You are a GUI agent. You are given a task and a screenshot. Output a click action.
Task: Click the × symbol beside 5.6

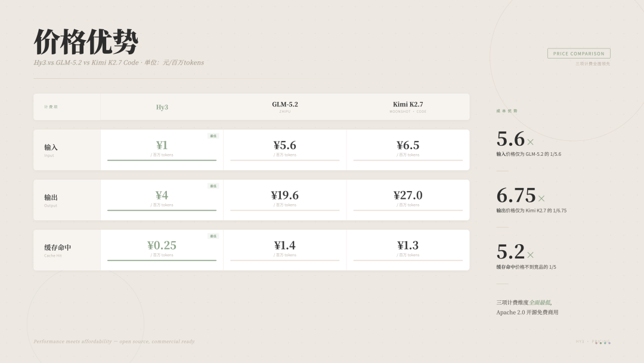coord(530,142)
